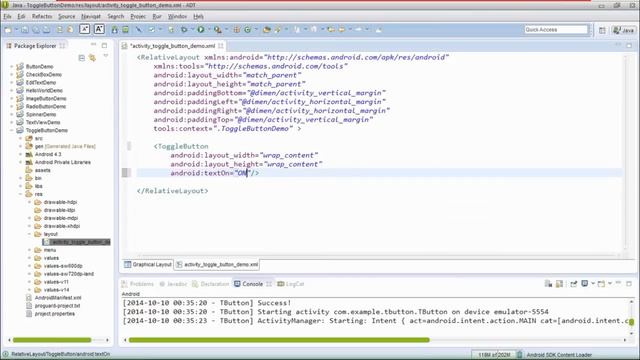
Task: Click the first boxed A text-size icon
Action: click(x=84, y=29)
